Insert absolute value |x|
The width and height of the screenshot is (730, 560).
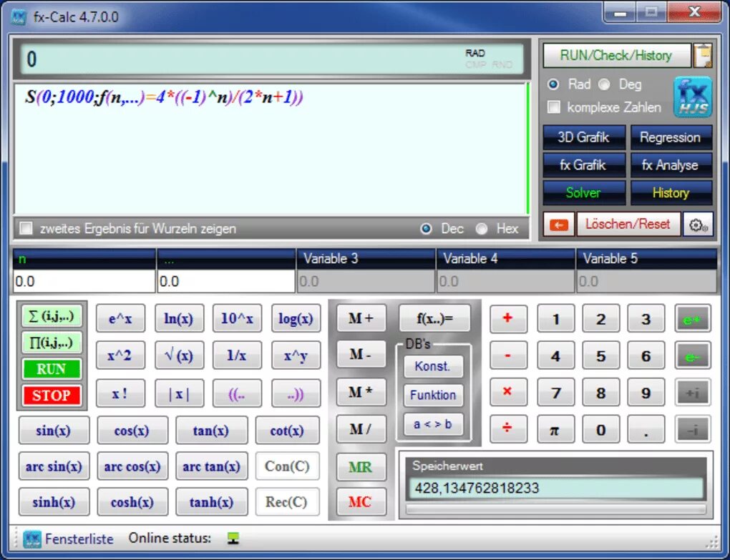point(179,393)
